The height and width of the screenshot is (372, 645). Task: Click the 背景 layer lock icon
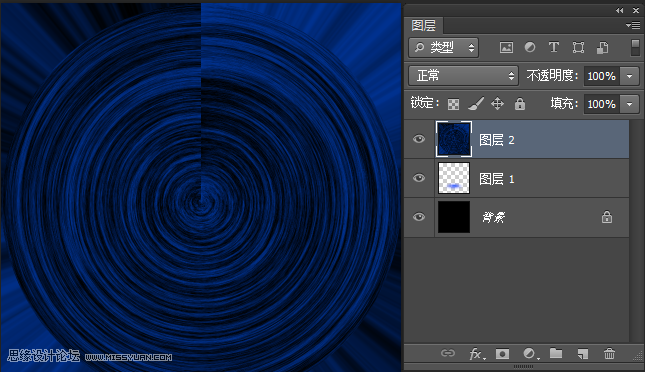607,217
